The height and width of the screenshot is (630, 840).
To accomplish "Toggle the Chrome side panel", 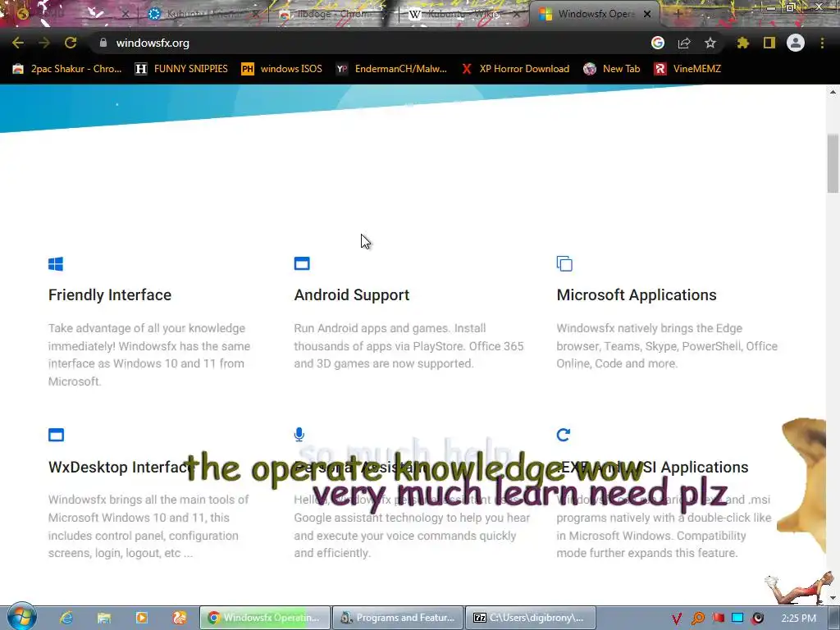I will (x=769, y=43).
